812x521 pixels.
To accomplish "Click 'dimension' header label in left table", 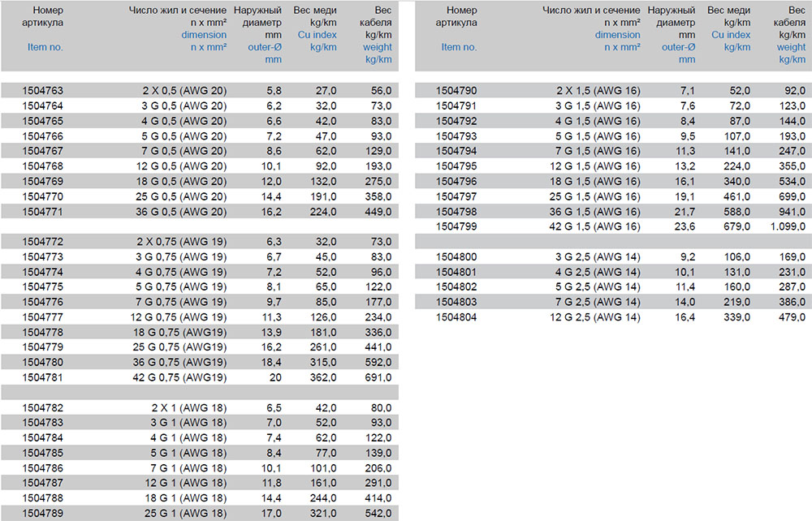I will click(204, 35).
